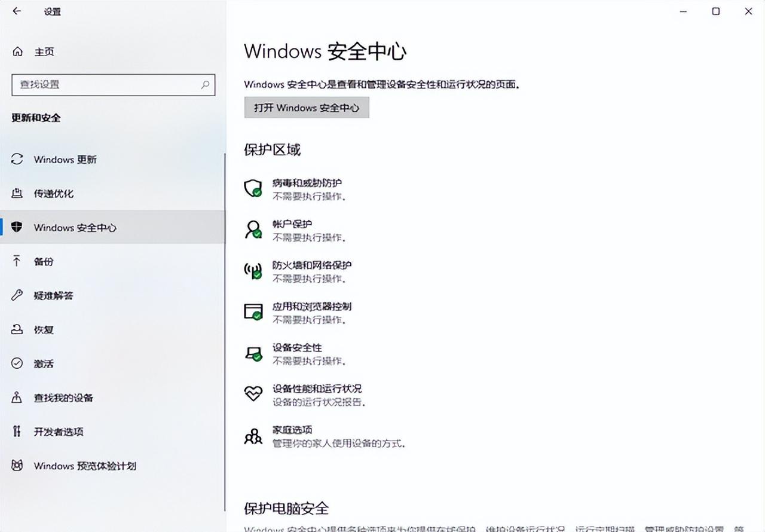Click the 恢复 sidebar icon
This screenshot has width=765, height=532.
tap(17, 329)
